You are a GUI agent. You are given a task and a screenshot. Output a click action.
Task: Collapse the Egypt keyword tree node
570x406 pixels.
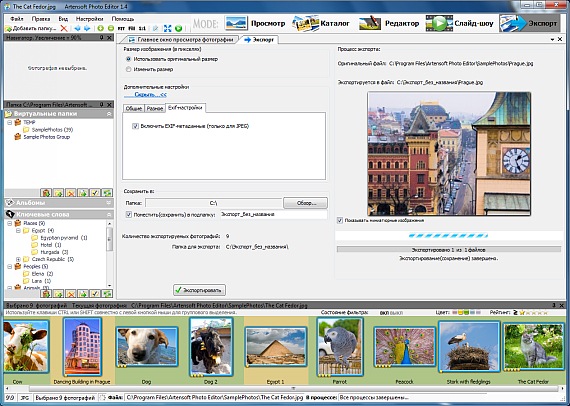(x=18, y=230)
